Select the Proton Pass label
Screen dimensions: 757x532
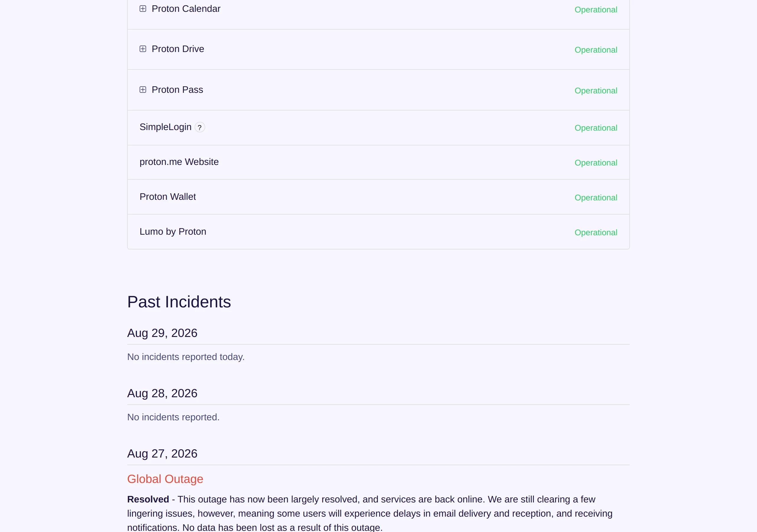coord(177,90)
